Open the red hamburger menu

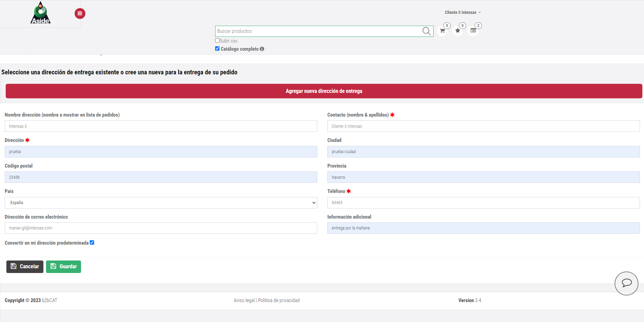(80, 14)
